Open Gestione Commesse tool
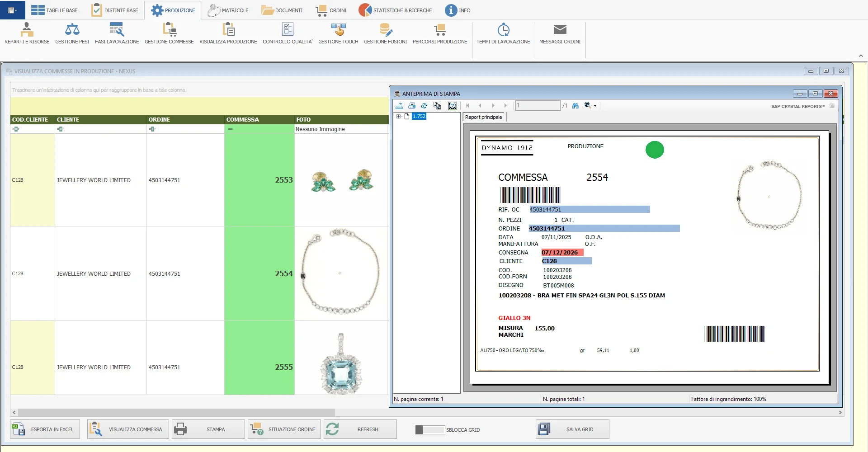The width and height of the screenshot is (868, 452). point(169,33)
